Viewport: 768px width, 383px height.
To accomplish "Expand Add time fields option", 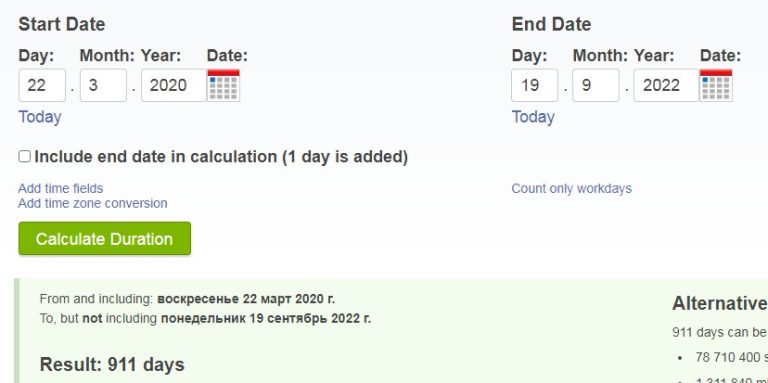I will tap(61, 189).
